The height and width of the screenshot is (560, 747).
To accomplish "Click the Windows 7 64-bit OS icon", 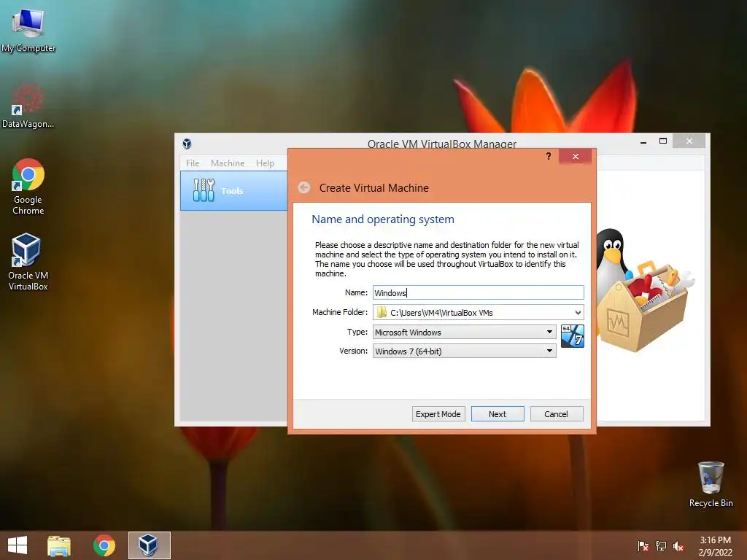I will click(572, 336).
